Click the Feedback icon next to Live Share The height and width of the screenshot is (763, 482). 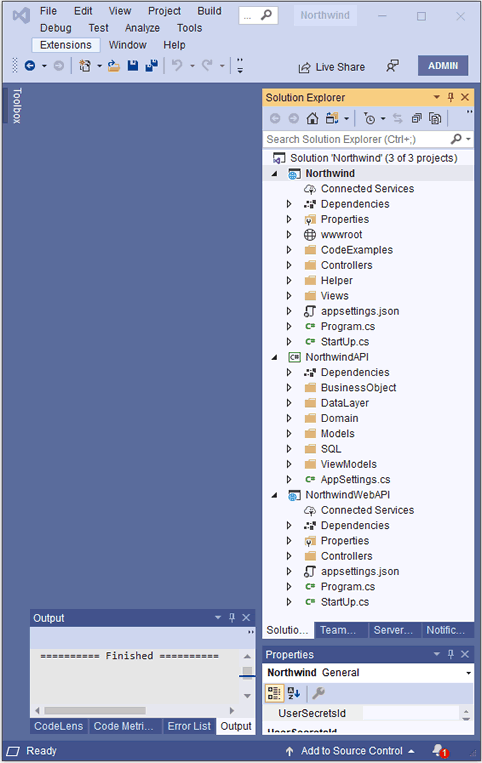[x=393, y=66]
